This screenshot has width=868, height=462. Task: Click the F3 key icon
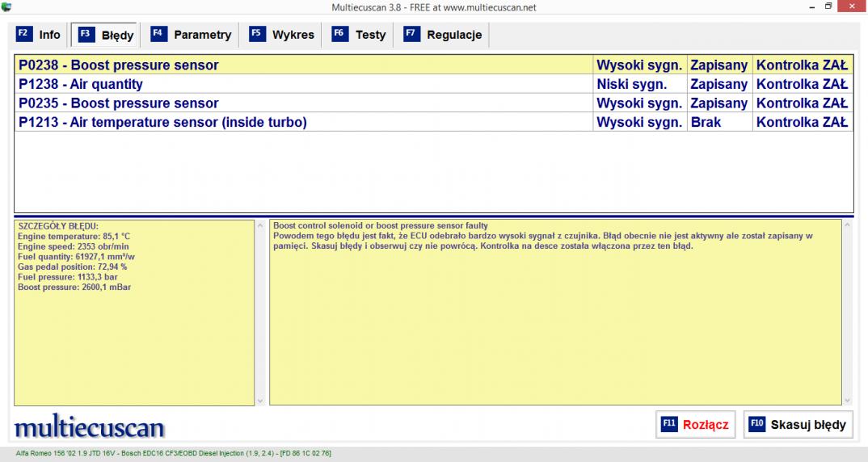[x=86, y=34]
